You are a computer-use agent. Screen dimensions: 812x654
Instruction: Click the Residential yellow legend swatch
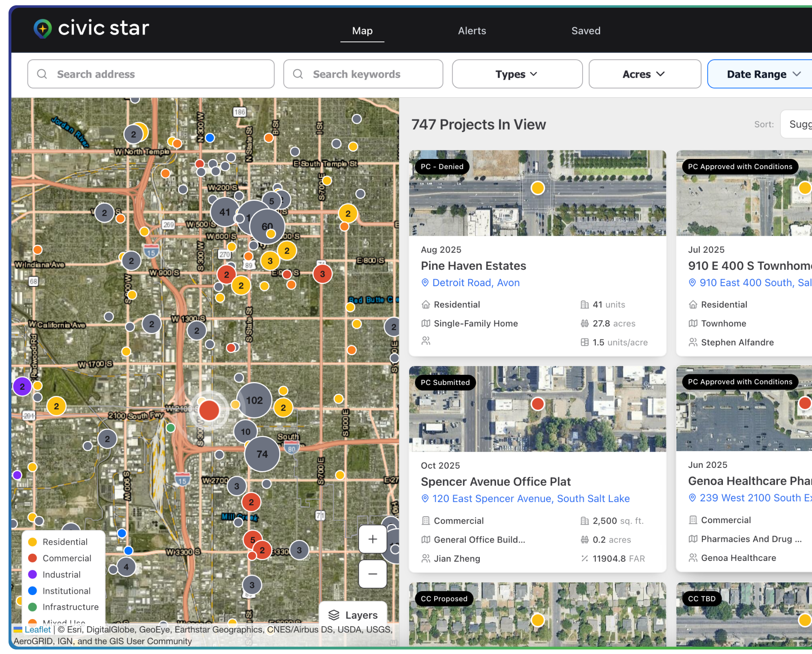[x=33, y=542]
